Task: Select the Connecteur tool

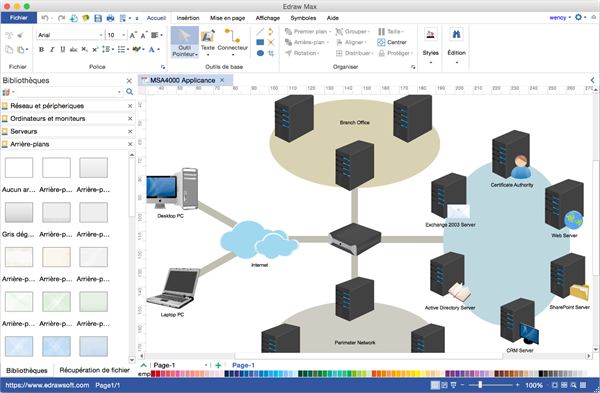Action: (233, 42)
